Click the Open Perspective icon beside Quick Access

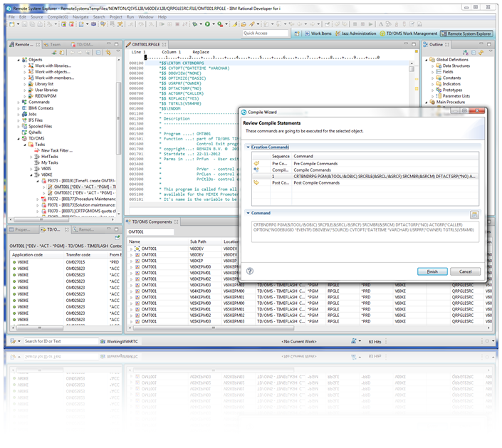click(x=297, y=33)
